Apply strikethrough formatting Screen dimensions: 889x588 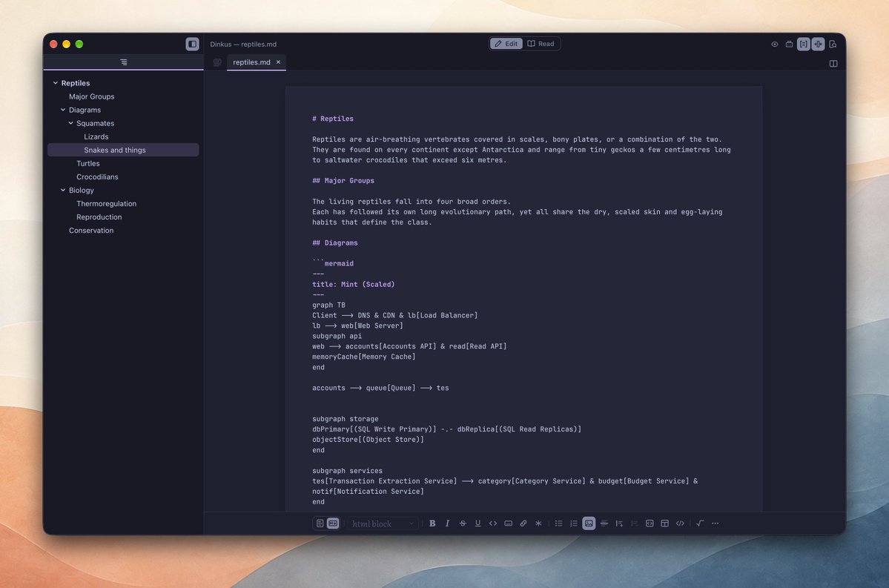[x=463, y=523]
